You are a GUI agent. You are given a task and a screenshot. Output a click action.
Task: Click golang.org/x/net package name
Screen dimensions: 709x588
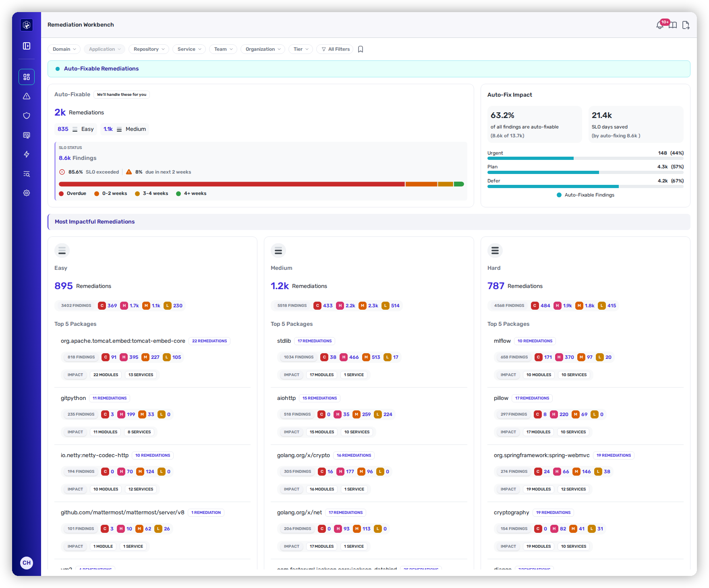[x=300, y=513]
